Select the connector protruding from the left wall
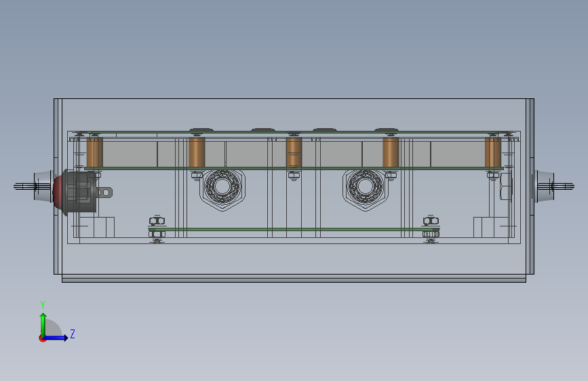The height and width of the screenshot is (381, 588). [33, 186]
